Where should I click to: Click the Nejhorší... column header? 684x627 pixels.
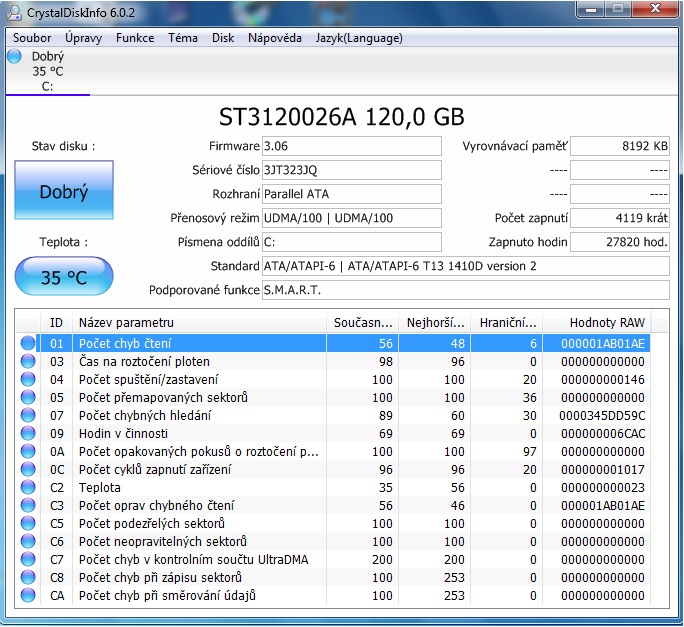[x=435, y=323]
